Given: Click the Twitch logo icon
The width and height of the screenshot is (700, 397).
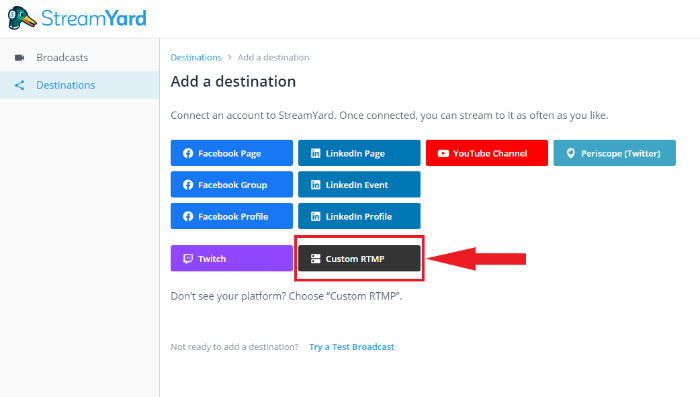Looking at the screenshot, I should point(188,259).
